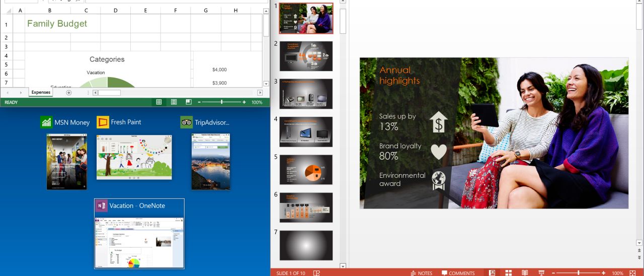
Task: Switch Excel to Normal view icon
Action: tap(158, 102)
